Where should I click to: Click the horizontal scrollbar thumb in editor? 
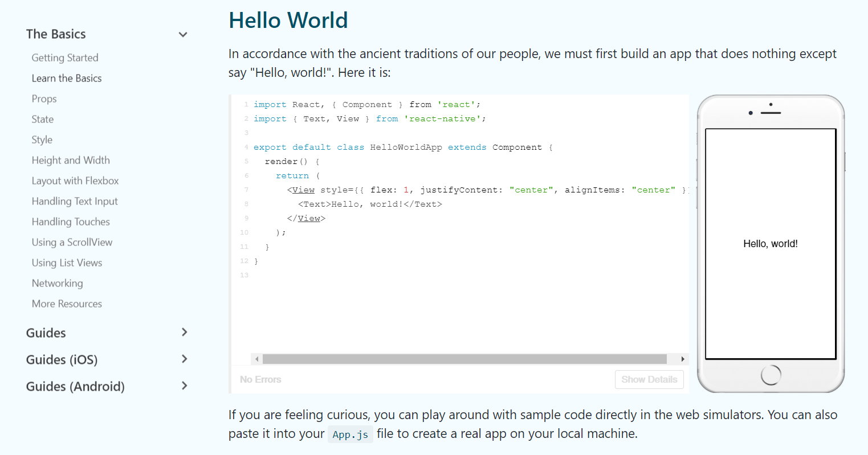tap(464, 359)
